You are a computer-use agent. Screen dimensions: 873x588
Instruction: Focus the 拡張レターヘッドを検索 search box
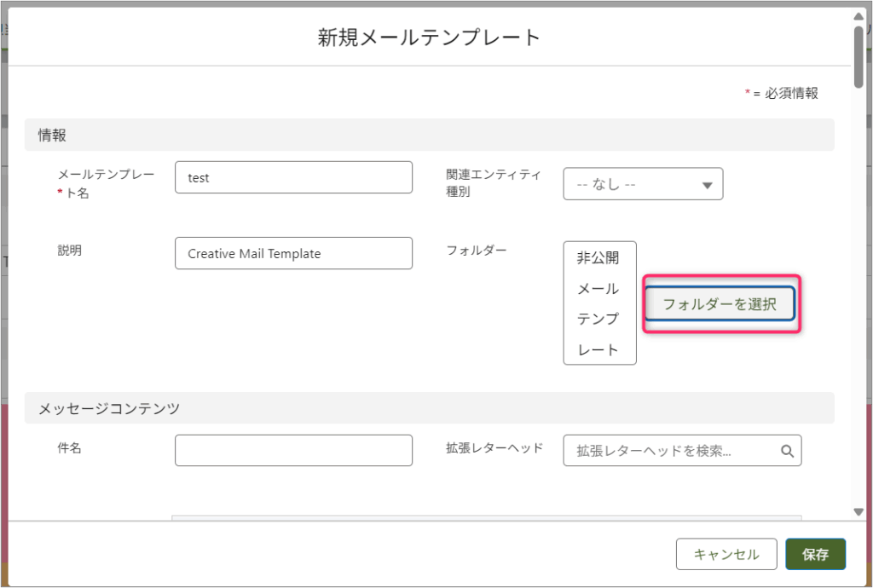(674, 451)
